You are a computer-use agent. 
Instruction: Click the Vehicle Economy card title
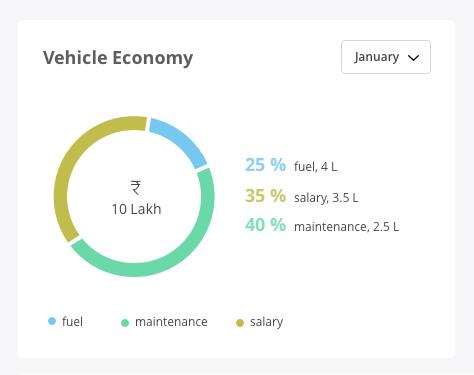pyautogui.click(x=118, y=58)
